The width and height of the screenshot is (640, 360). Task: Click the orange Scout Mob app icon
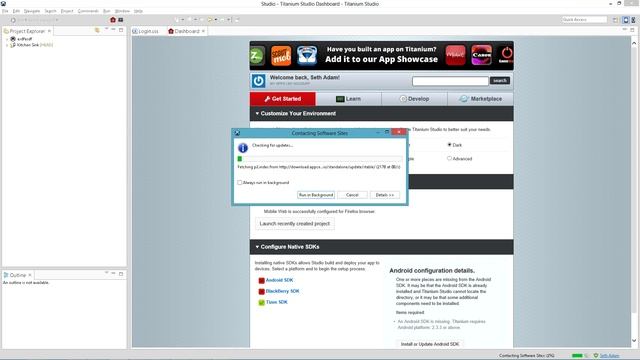coord(281,56)
